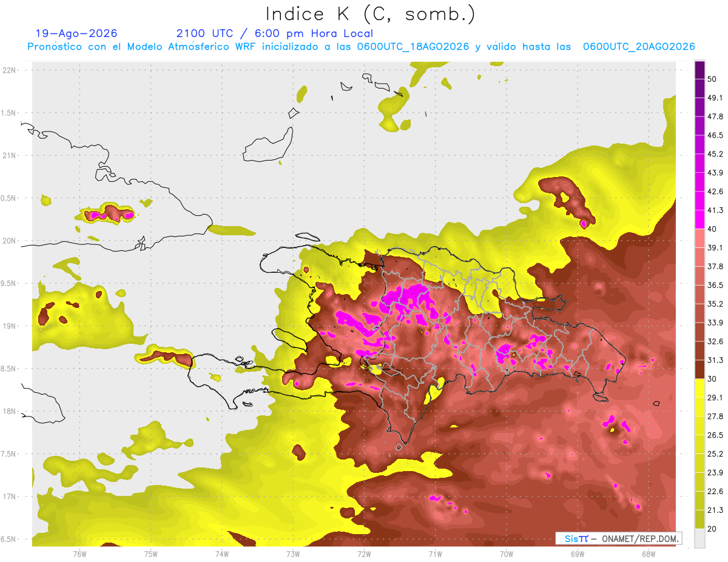Click the longitude label '69W'
The image size is (728, 562).
coord(577,554)
